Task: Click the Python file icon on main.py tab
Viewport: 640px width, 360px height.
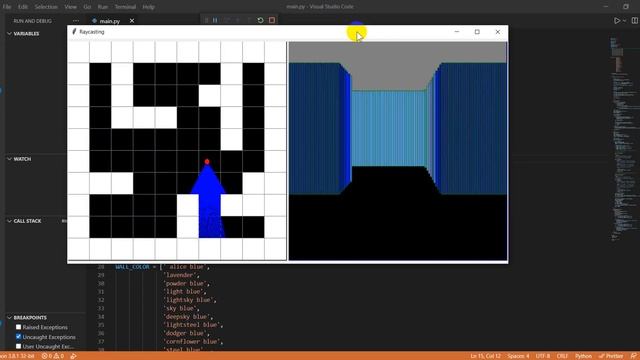Action: point(95,21)
